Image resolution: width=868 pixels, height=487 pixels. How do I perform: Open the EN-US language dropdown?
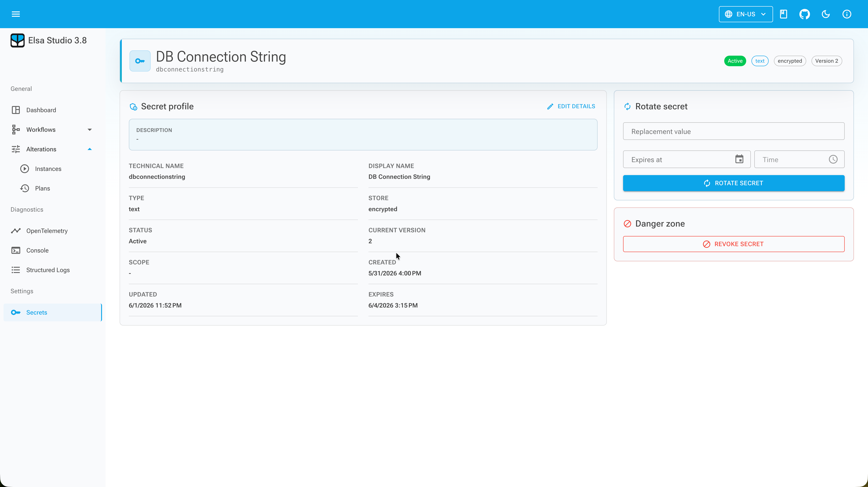(746, 14)
